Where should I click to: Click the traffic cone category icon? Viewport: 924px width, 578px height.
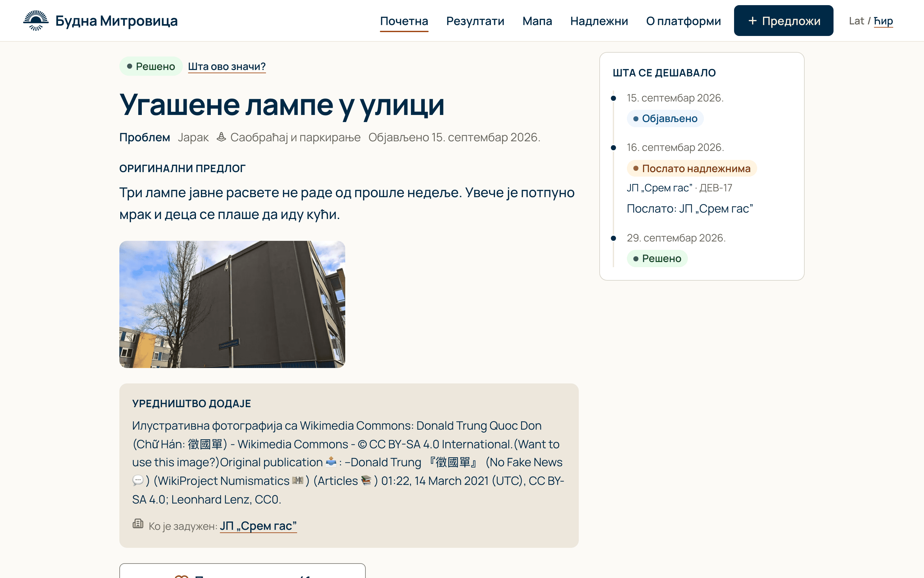[221, 137]
